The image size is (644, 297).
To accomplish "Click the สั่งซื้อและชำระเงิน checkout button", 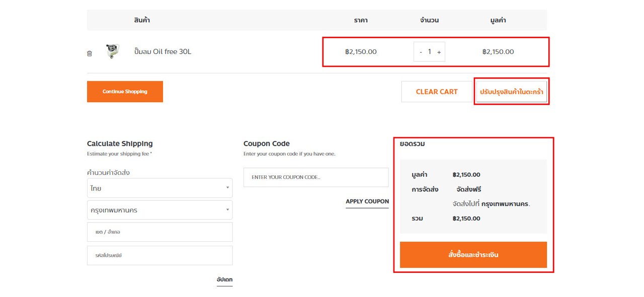I will (473, 255).
